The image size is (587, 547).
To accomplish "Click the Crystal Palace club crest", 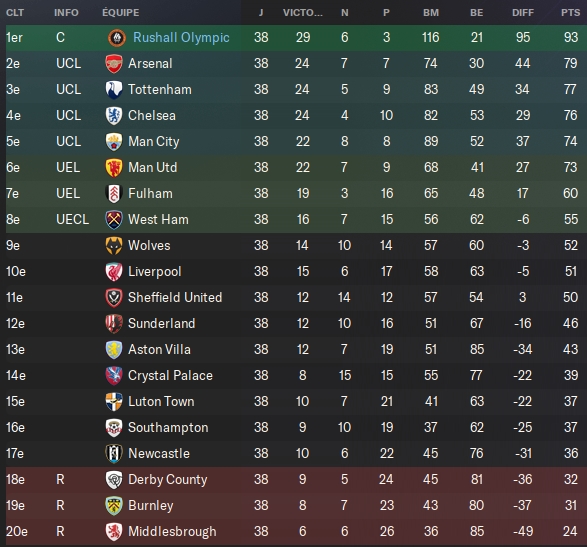I will [x=114, y=376].
